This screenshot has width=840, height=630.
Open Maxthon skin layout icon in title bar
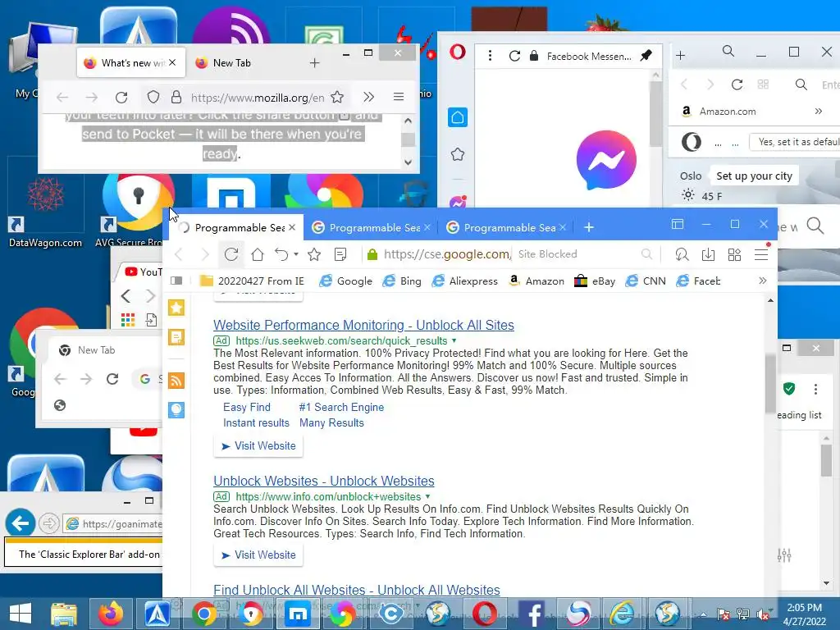pyautogui.click(x=678, y=225)
